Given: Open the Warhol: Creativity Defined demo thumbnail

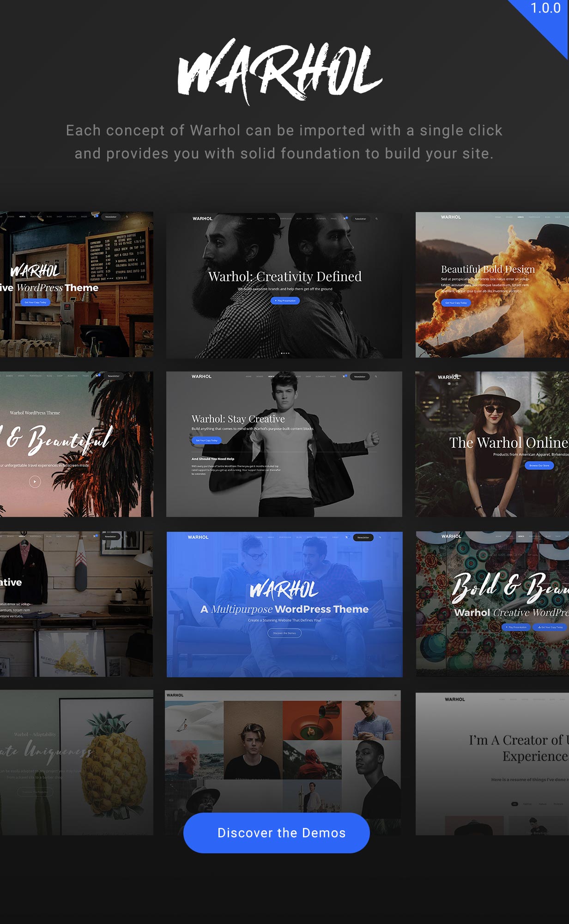Looking at the screenshot, I should 284,285.
